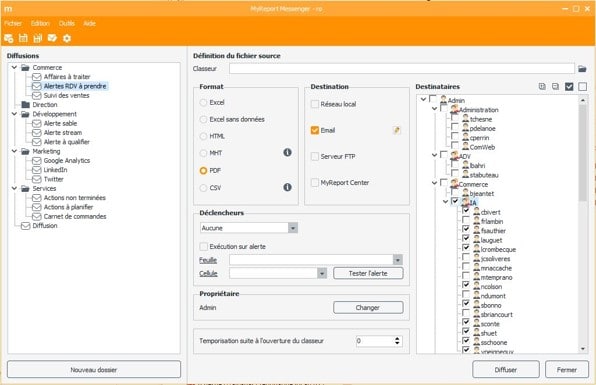The width and height of the screenshot is (596, 385).
Task: Click collapse-all icon above Destinataires tree
Action: pos(555,87)
